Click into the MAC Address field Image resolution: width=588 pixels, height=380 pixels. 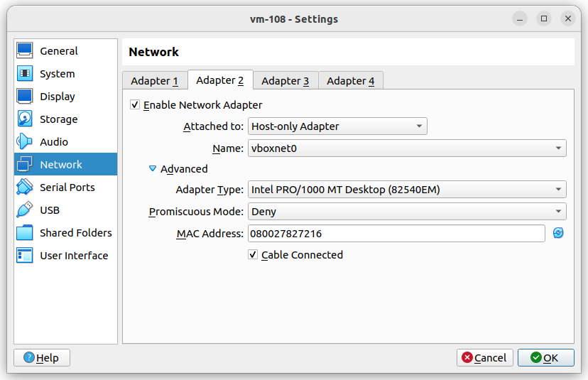tap(396, 233)
